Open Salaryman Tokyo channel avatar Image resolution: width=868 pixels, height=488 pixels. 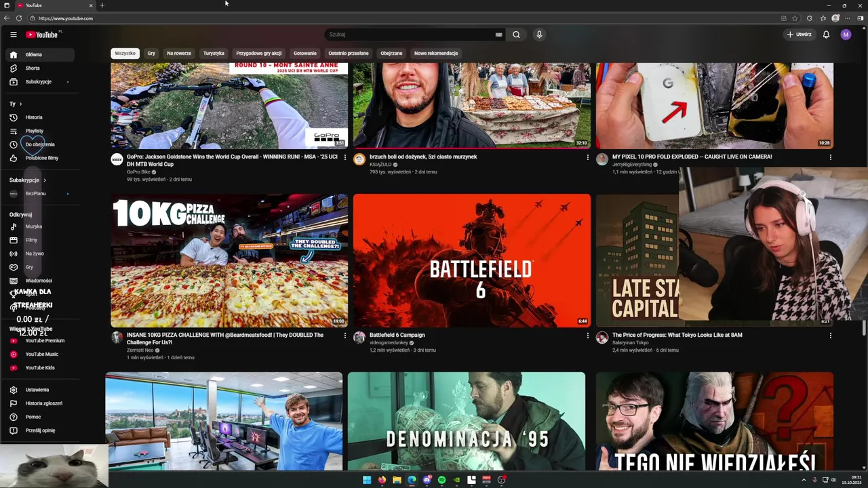602,338
